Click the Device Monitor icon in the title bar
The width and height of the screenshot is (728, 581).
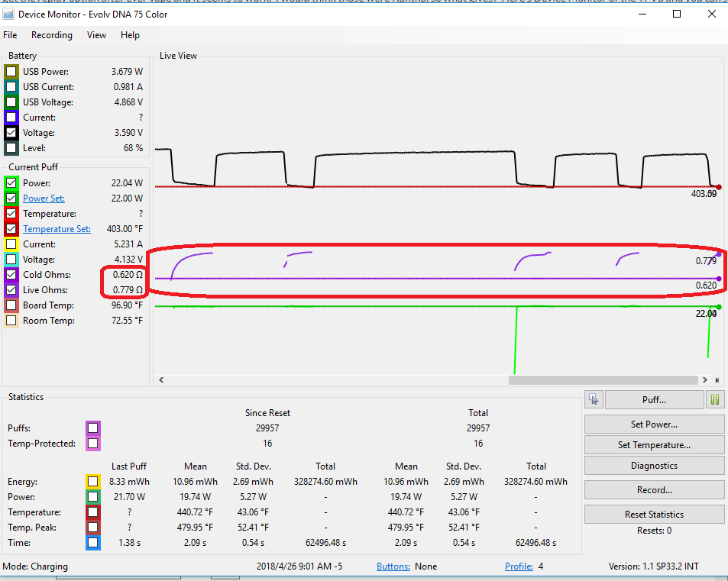pos(9,14)
